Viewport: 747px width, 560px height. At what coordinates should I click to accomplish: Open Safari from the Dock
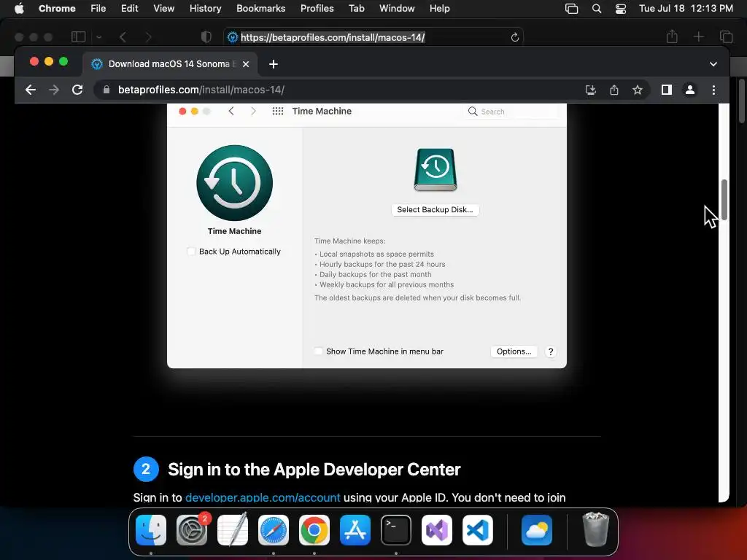[274, 530]
